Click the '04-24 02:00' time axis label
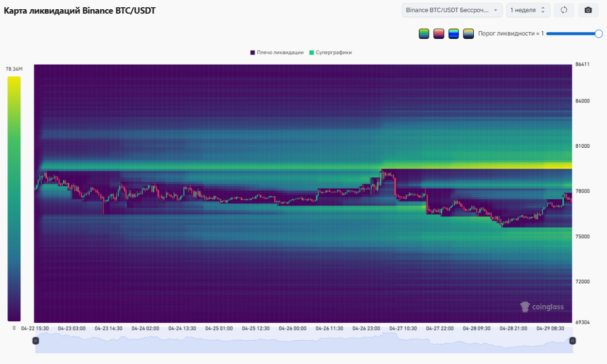 click(x=145, y=329)
